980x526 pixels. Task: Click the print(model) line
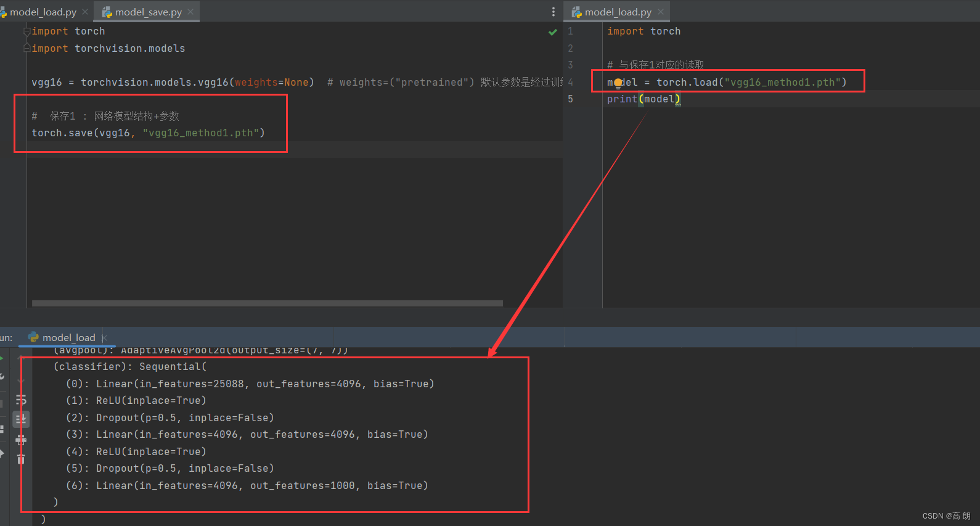[x=643, y=99]
